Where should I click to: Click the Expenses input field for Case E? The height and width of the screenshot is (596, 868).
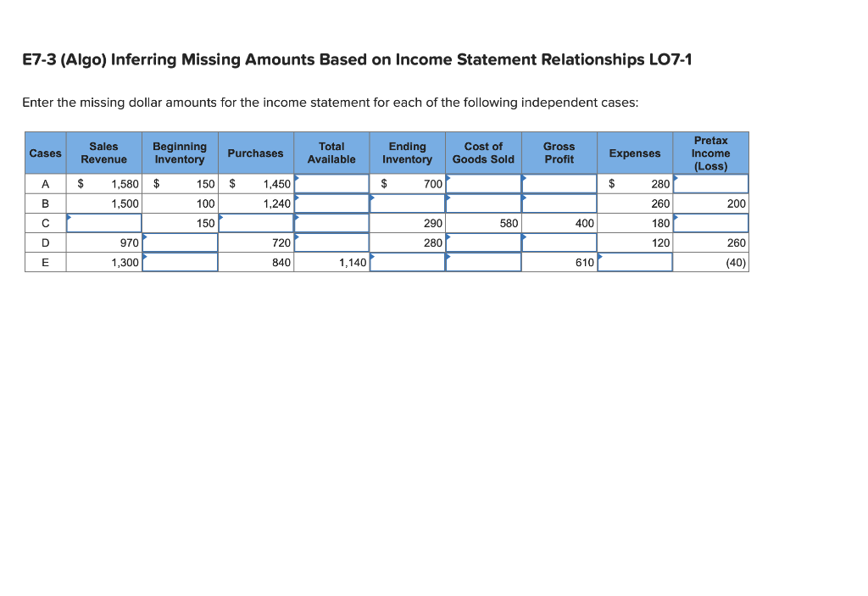coord(635,262)
